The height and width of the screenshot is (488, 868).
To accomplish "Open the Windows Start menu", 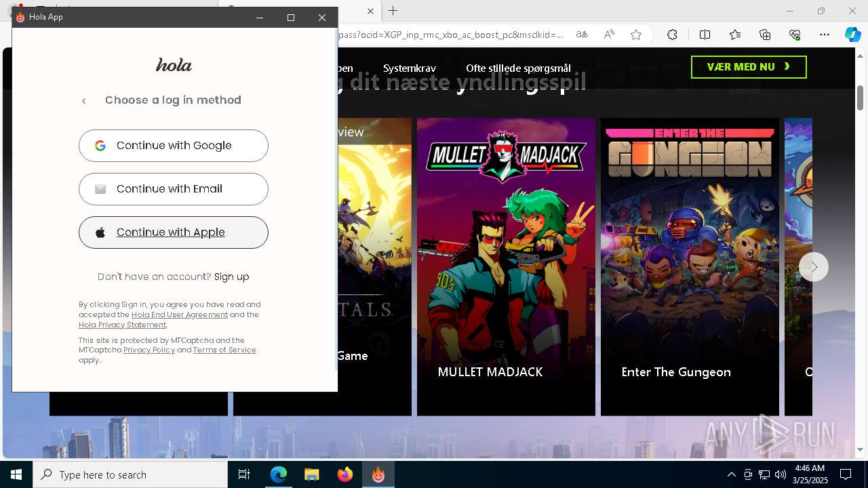I will point(16,474).
